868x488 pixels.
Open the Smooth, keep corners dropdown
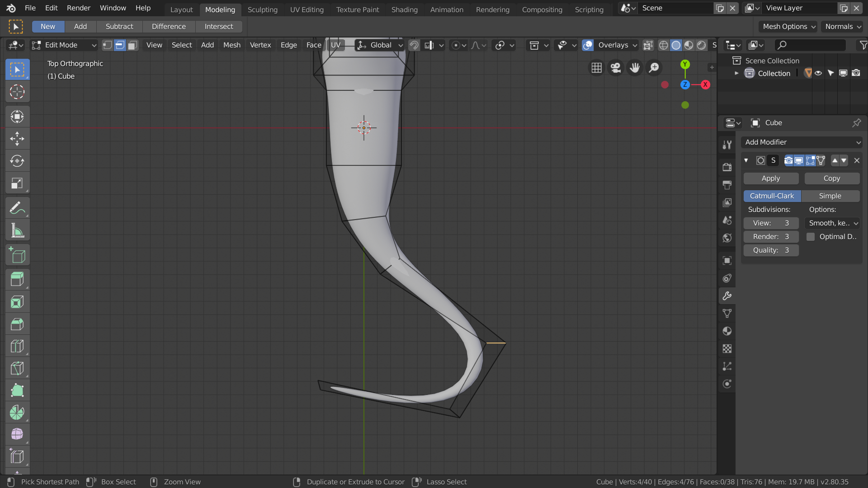(832, 223)
